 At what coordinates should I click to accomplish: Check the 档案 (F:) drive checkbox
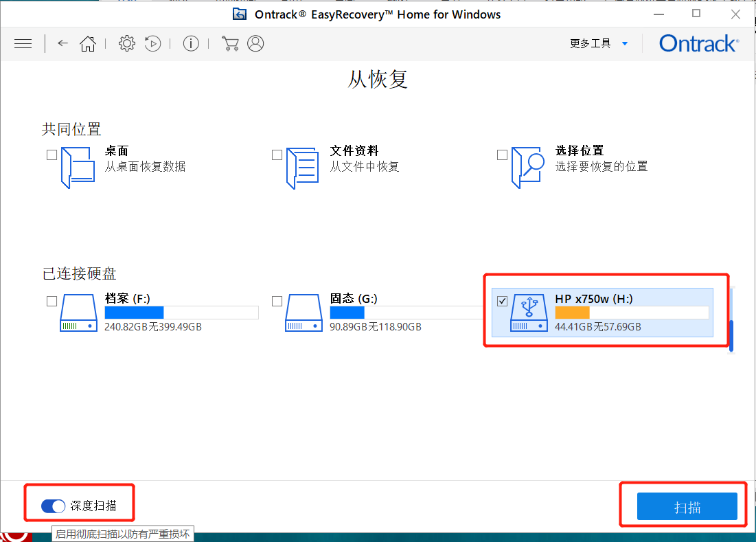click(51, 301)
